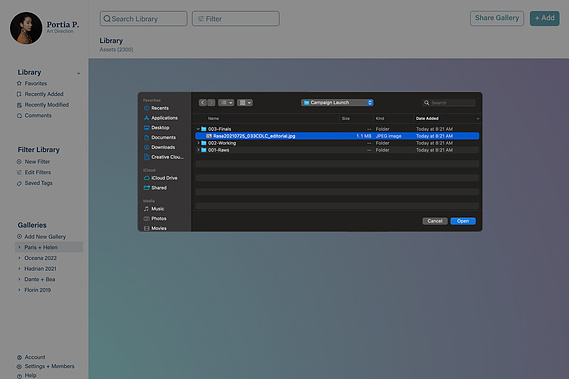Select the 002-Working folder row
The image size is (569, 379).
tap(337, 143)
